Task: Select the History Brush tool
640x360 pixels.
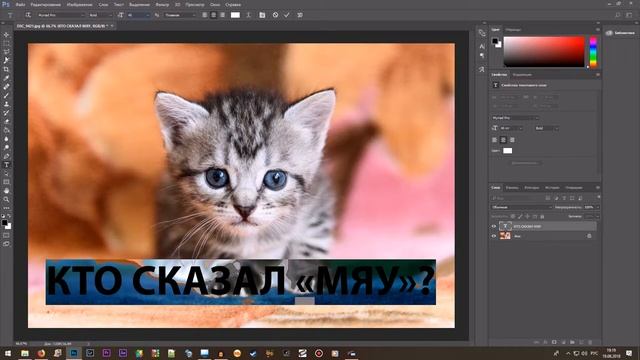Action: [x=6, y=113]
